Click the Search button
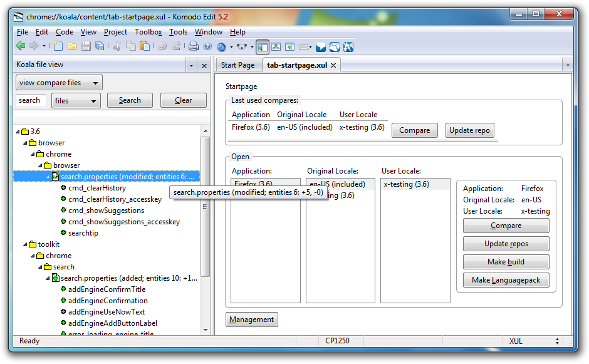589x364 pixels. 130,100
